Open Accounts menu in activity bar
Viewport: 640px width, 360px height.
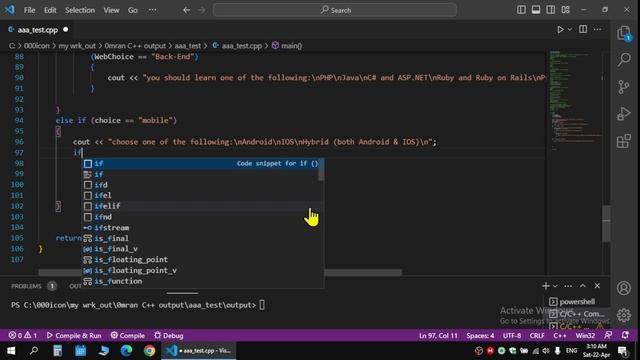click(624, 288)
